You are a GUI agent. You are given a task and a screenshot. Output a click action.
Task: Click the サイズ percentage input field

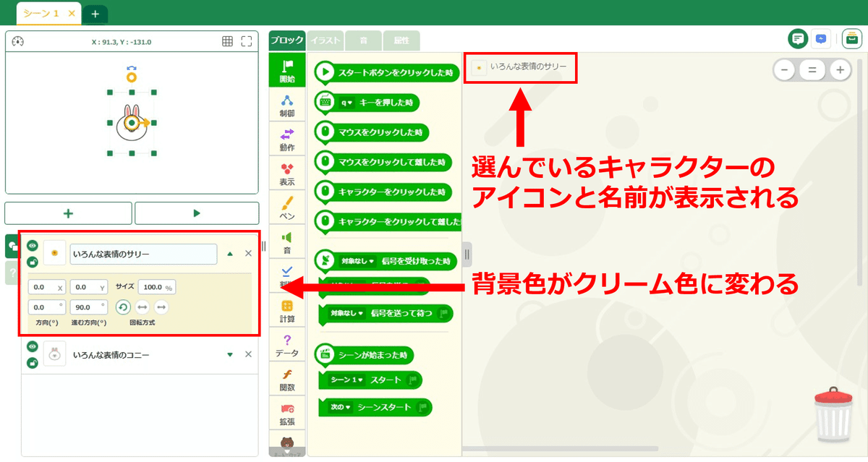coord(157,287)
